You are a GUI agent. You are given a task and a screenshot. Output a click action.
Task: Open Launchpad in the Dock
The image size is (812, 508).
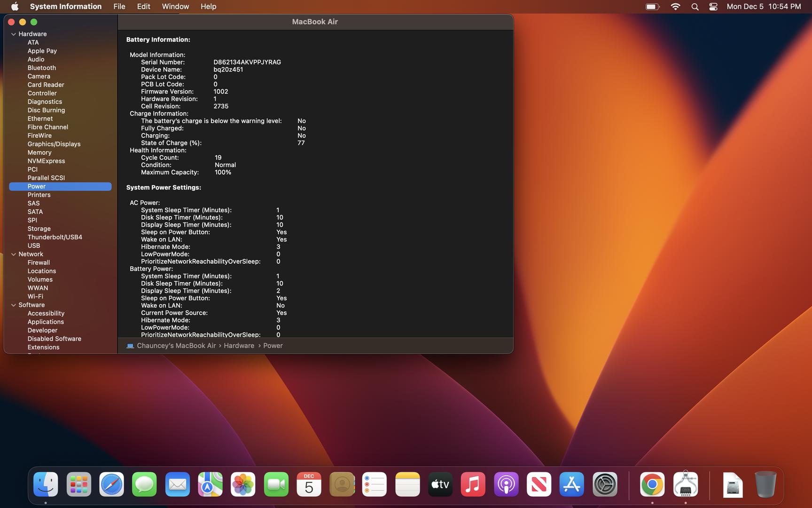[78, 484]
